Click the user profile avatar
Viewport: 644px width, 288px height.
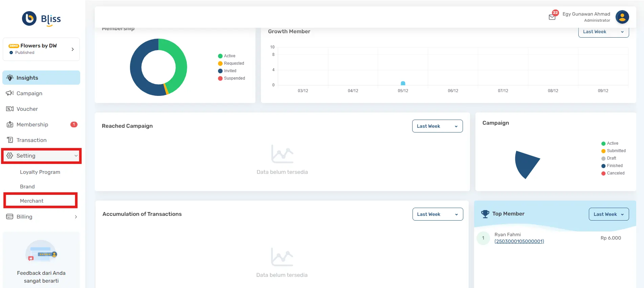point(622,17)
